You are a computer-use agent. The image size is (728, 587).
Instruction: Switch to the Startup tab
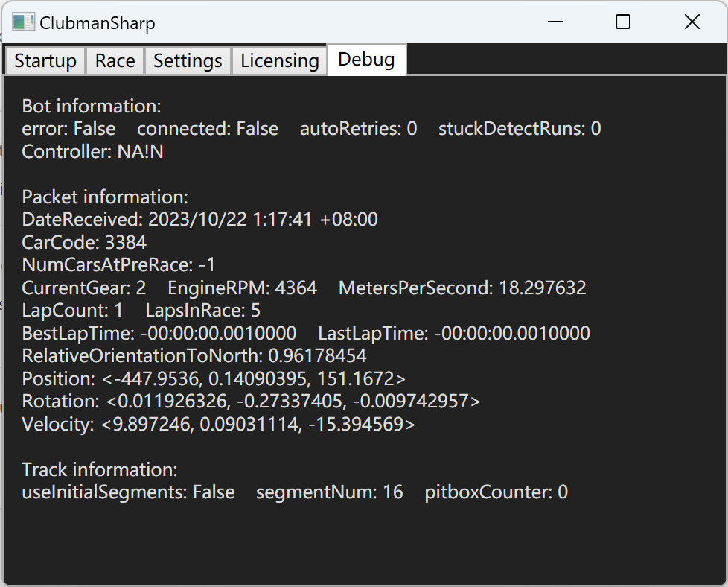pyautogui.click(x=45, y=60)
